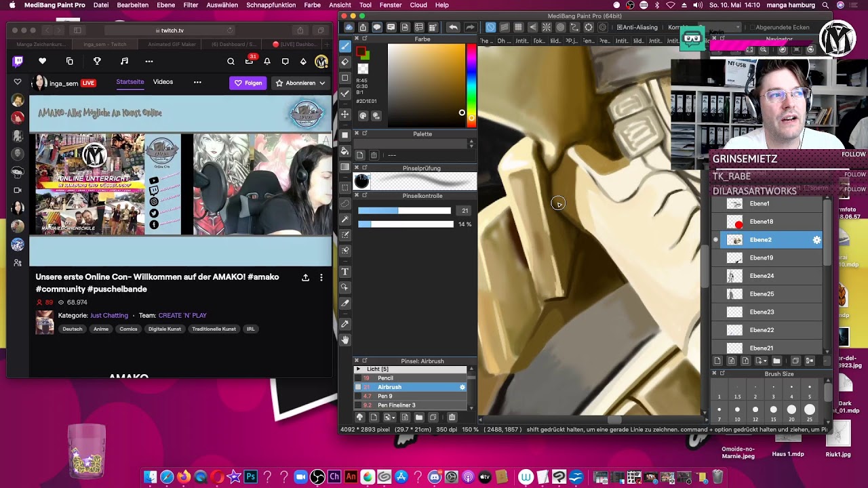The height and width of the screenshot is (488, 868).
Task: Select the Bucket fill tool
Action: coord(345,150)
